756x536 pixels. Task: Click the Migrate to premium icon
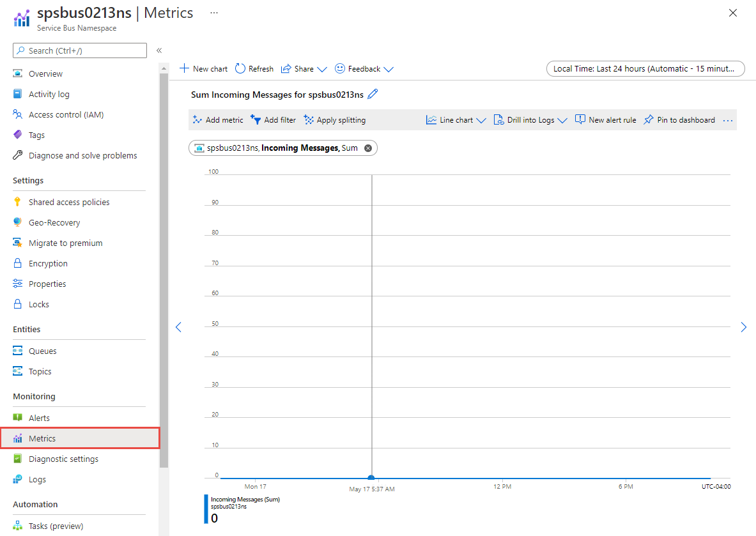(18, 243)
